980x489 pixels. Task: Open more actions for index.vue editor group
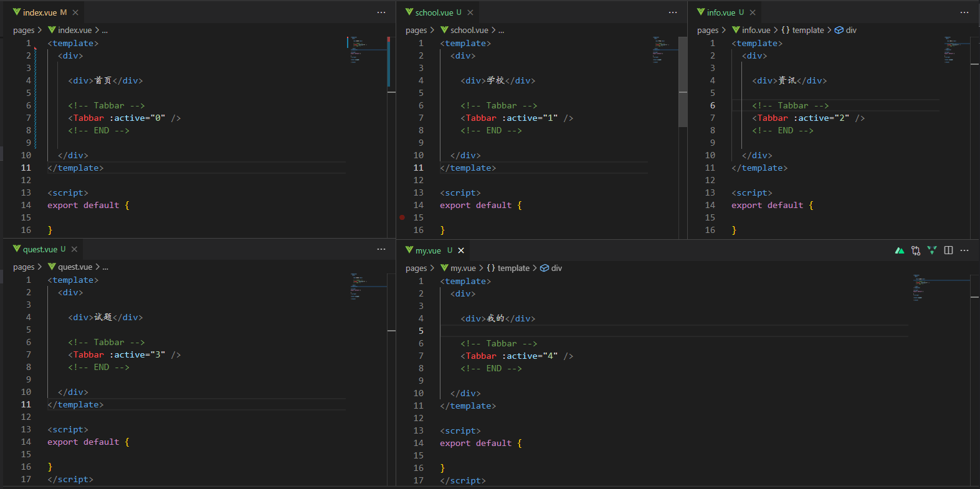[381, 12]
